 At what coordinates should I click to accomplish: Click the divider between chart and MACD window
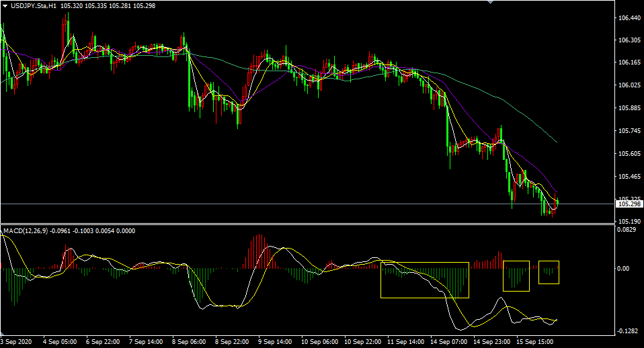307,224
